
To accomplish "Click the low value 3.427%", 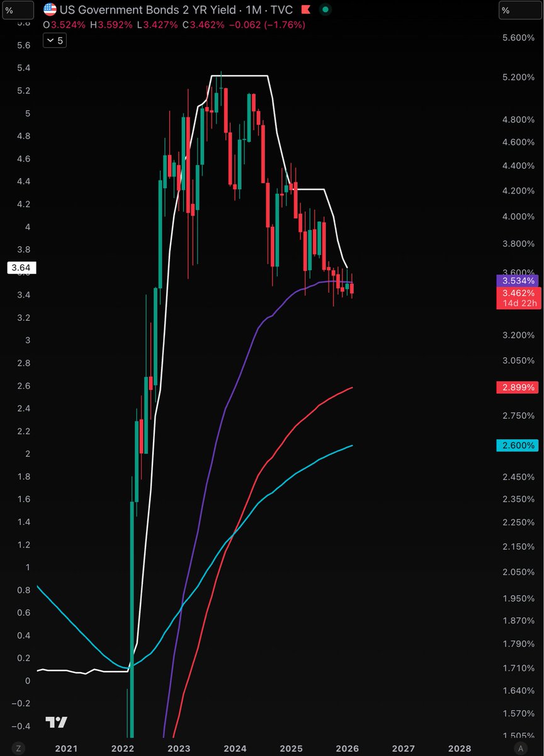I will pyautogui.click(x=159, y=25).
